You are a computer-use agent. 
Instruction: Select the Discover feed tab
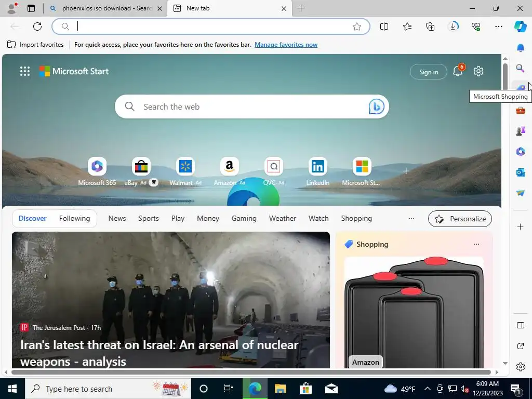33,219
